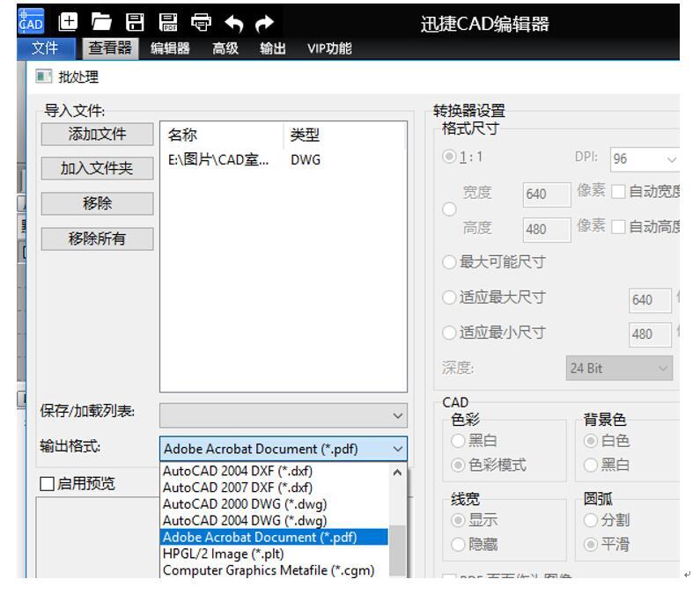Select 线宽 隐藏 radio button

pyautogui.click(x=458, y=545)
